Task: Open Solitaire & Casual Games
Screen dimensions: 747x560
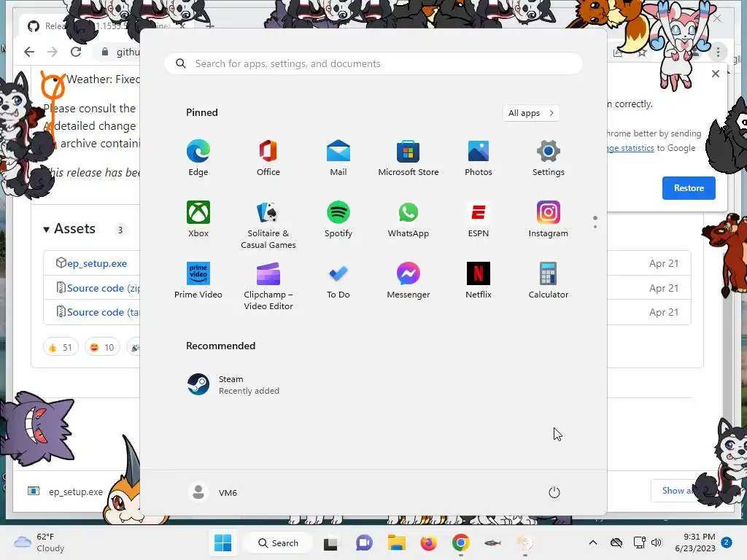Action: pyautogui.click(x=268, y=225)
